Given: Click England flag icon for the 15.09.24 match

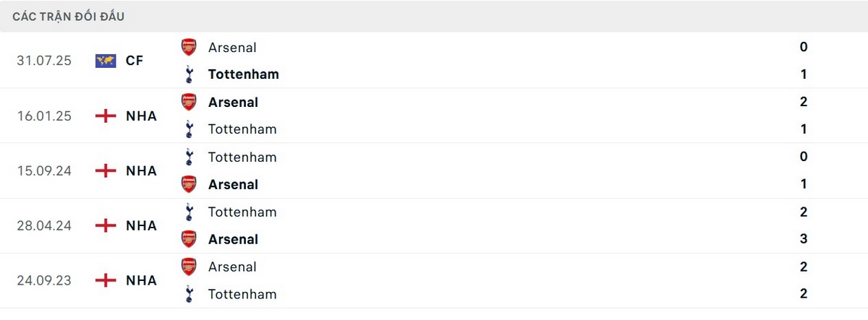Looking at the screenshot, I should [106, 170].
